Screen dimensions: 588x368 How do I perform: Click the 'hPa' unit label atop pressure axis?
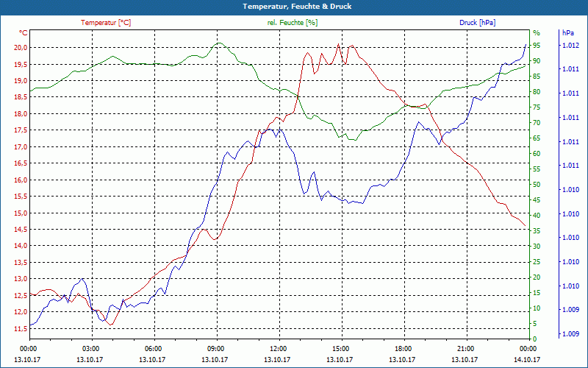coord(567,33)
